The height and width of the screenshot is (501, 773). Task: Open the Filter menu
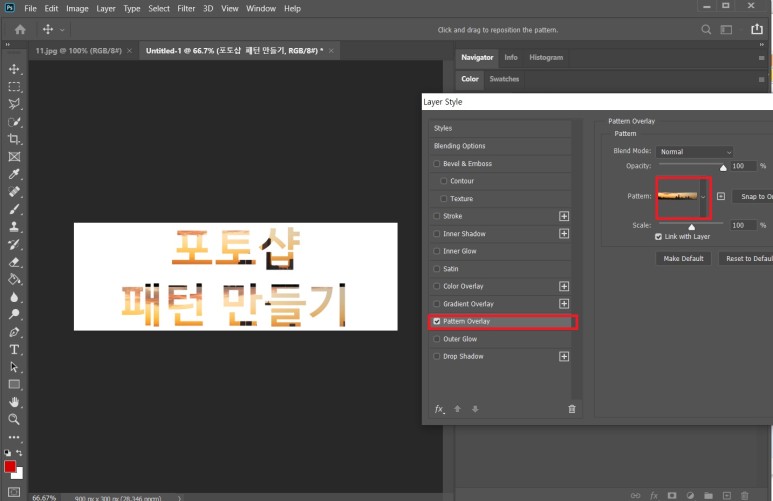click(186, 8)
